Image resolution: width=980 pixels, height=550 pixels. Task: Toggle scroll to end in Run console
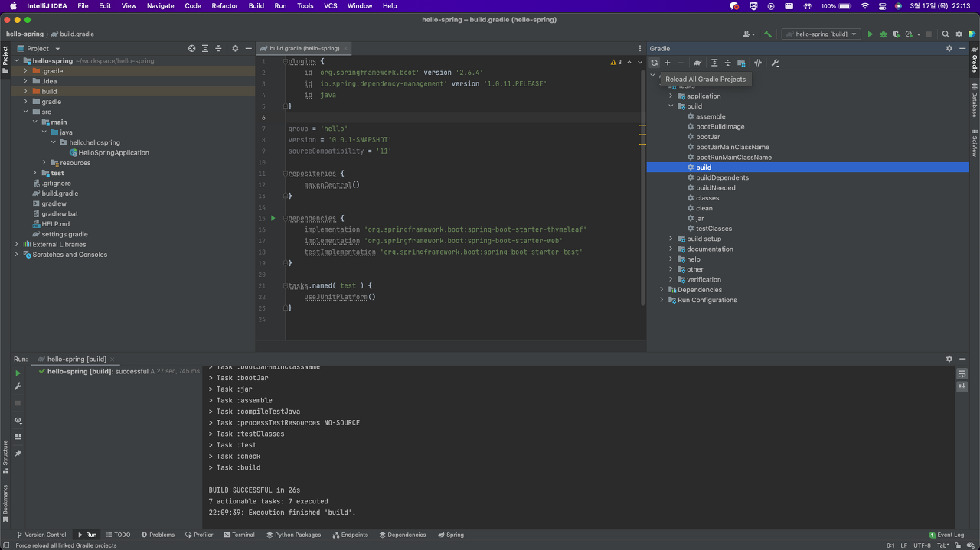tap(962, 387)
